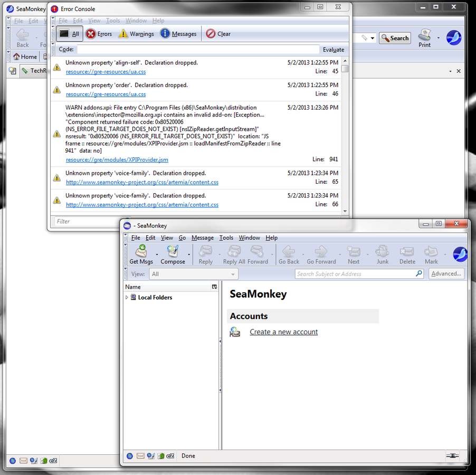Click the Go Back icon in mail window

[289, 251]
